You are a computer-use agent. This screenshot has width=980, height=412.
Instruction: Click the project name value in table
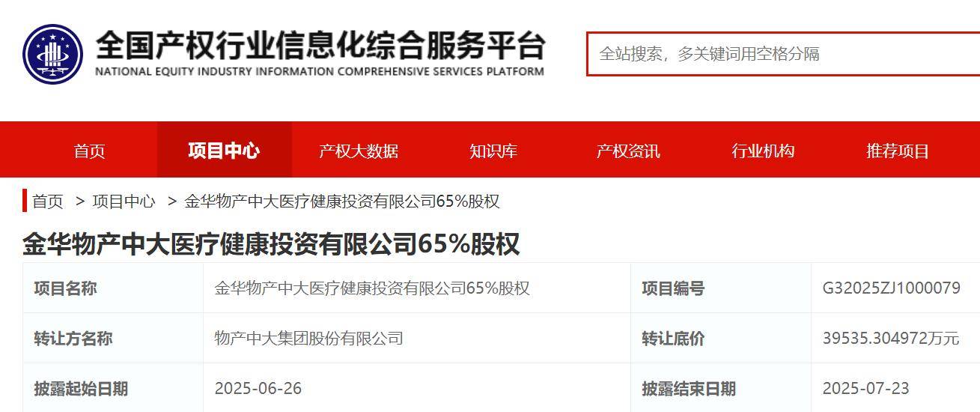pos(372,288)
